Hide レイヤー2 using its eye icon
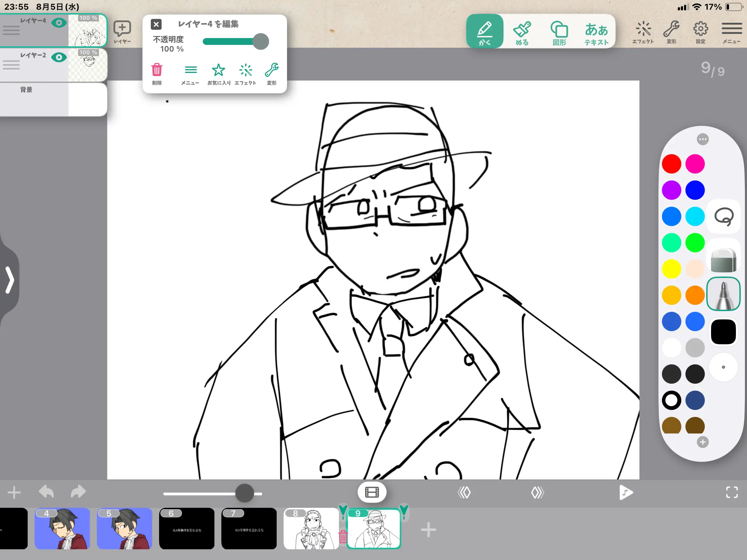This screenshot has height=560, width=747. pyautogui.click(x=59, y=57)
